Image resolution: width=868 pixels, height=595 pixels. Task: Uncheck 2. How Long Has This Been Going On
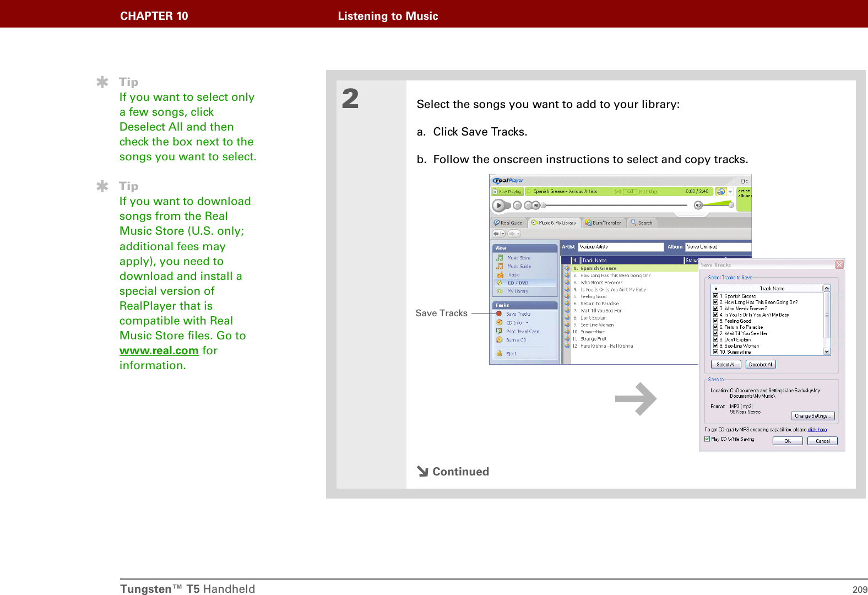click(x=716, y=302)
